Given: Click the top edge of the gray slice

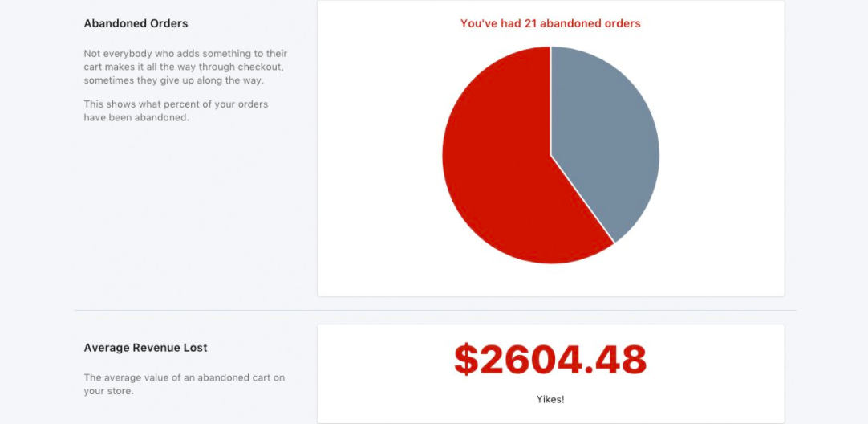Looking at the screenshot, I should click(x=576, y=51).
